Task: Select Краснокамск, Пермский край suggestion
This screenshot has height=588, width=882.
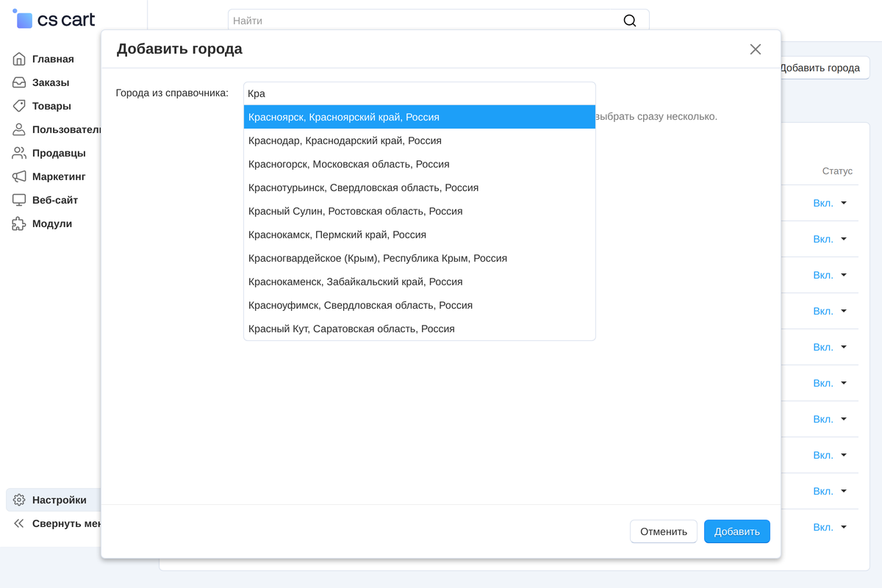Action: pos(420,234)
